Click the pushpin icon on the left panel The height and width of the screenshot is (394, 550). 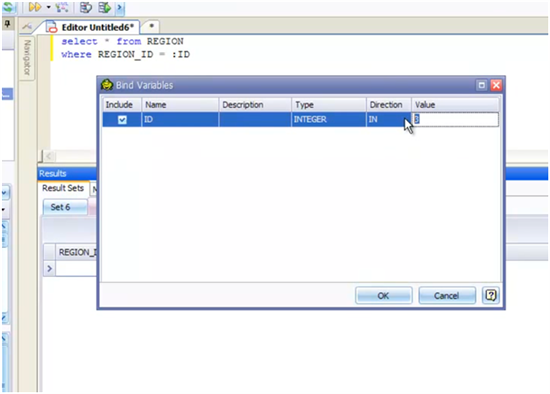click(x=8, y=24)
